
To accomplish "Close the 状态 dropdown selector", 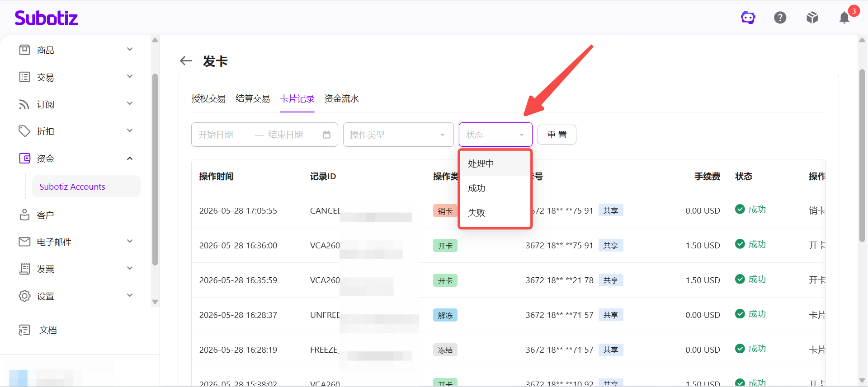I will point(495,135).
